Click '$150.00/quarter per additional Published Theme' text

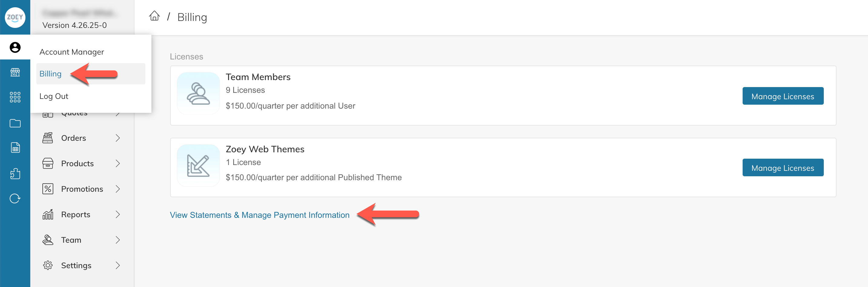(313, 177)
